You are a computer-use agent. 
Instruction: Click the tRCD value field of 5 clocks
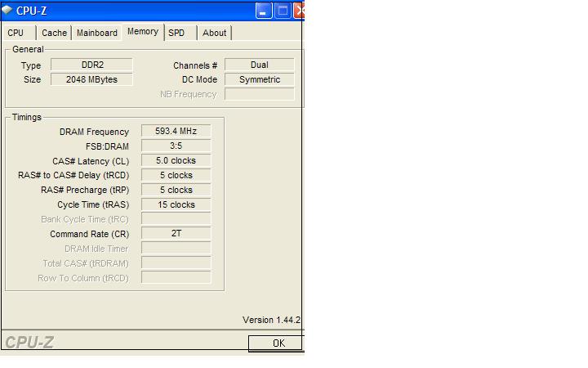click(176, 175)
